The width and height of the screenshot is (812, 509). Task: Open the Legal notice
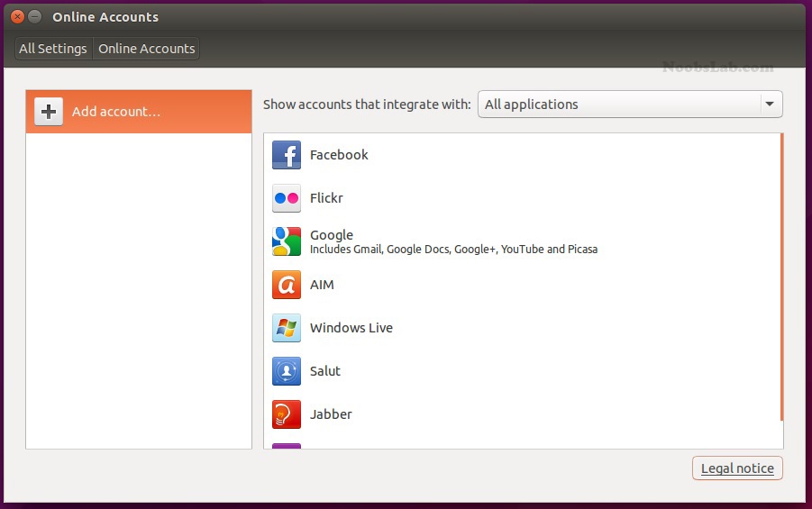pyautogui.click(x=737, y=468)
